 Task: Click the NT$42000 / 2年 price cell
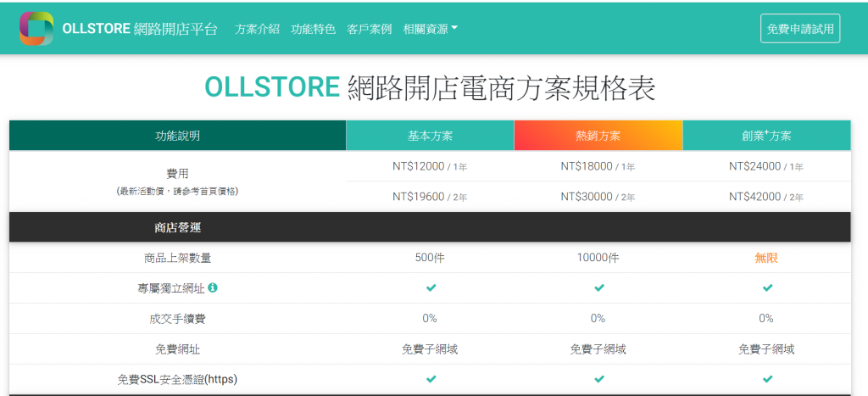[x=766, y=197]
